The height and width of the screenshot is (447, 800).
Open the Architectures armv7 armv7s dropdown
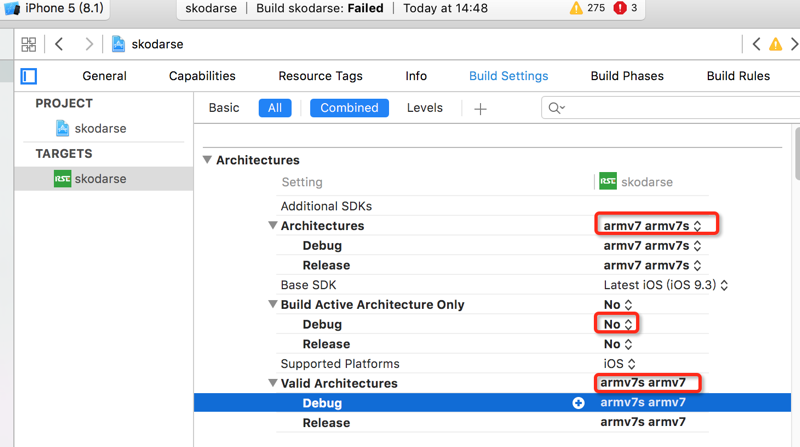[x=652, y=226]
